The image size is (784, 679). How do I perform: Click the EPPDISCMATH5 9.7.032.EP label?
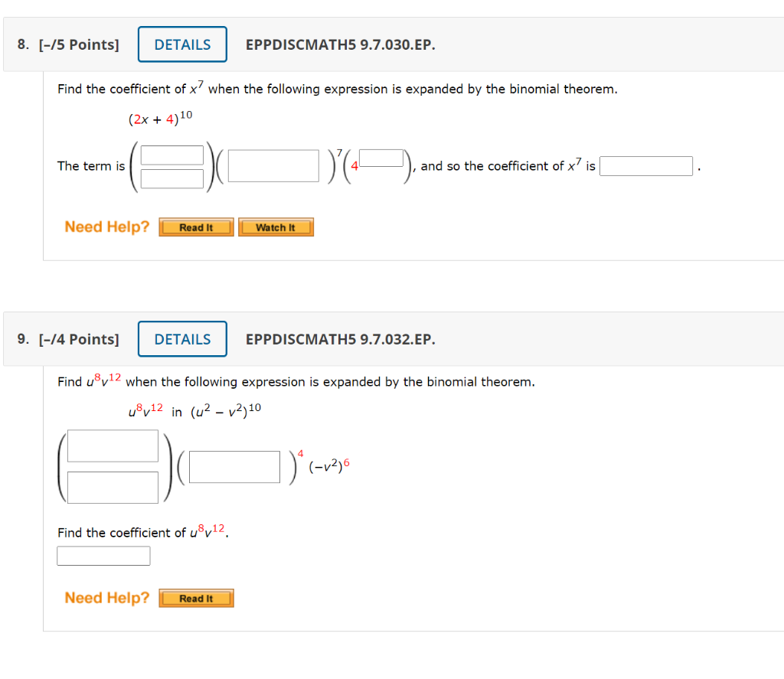(340, 339)
